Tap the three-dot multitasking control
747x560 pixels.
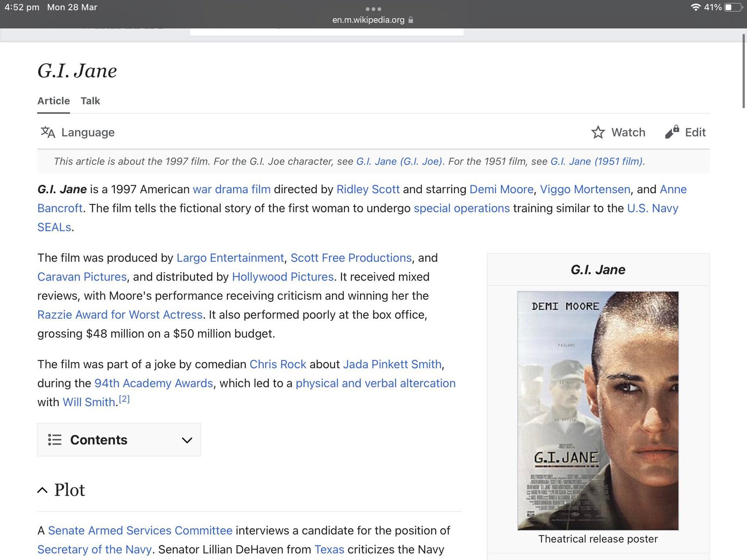pos(373,9)
